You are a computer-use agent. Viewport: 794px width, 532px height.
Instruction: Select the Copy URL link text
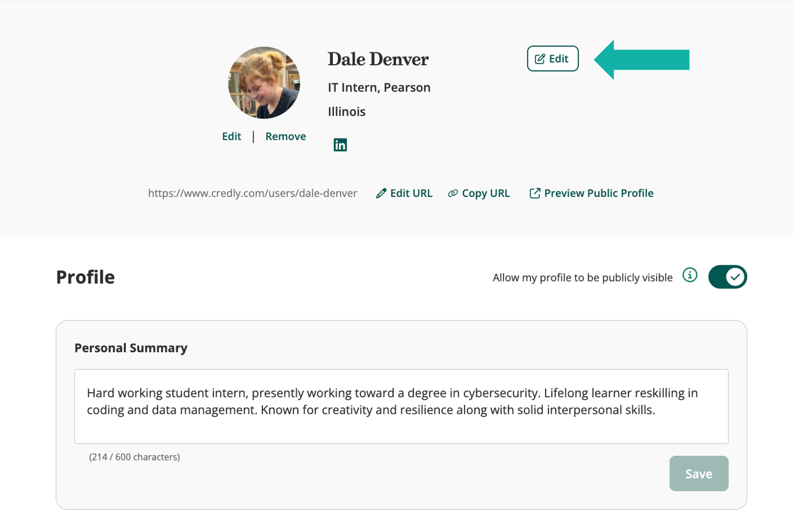tap(486, 194)
